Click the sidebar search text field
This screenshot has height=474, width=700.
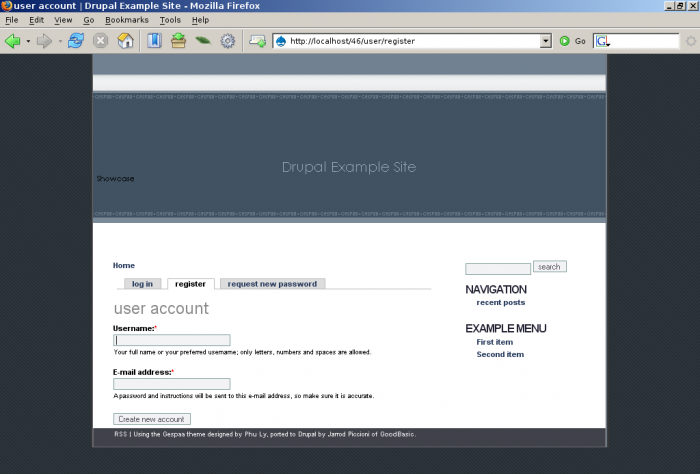coord(498,269)
